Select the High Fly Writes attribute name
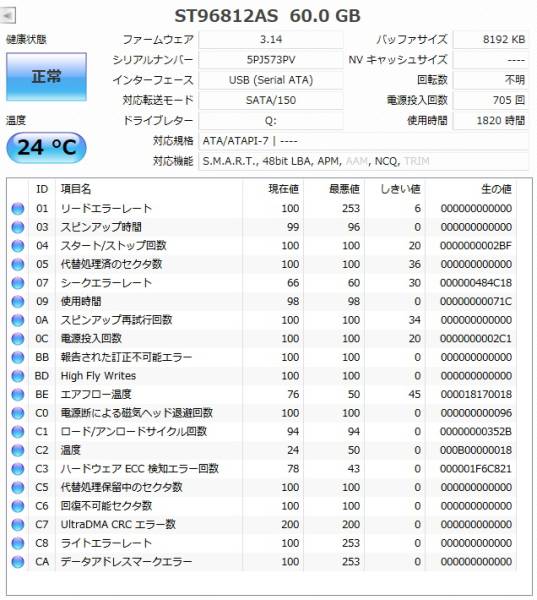Image resolution: width=537 pixels, height=600 pixels. [98, 376]
